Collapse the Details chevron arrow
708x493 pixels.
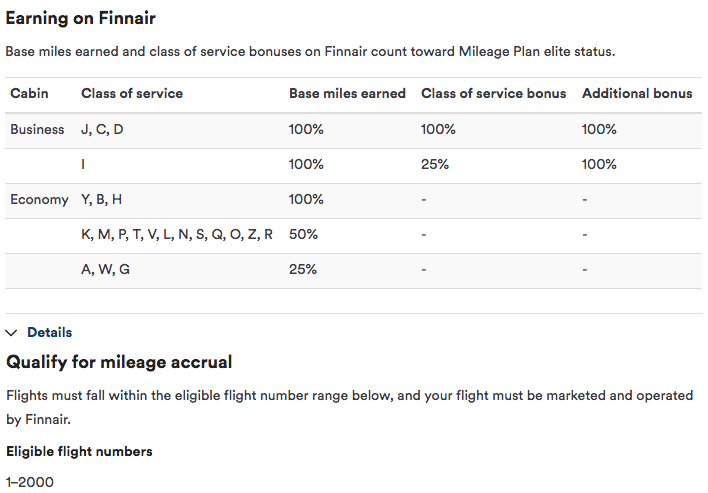point(12,332)
